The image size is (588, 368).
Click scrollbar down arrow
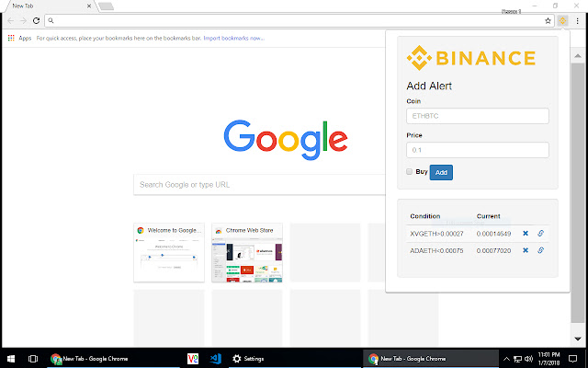point(578,339)
